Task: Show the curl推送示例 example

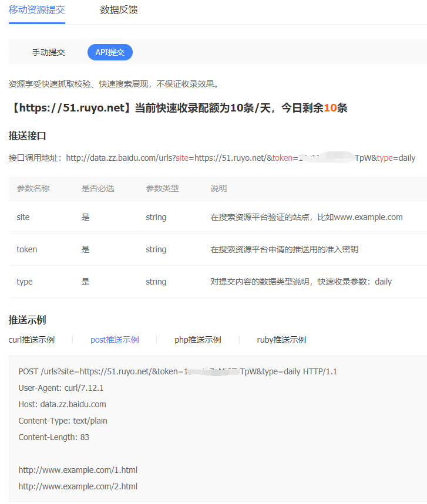Action: pos(32,340)
